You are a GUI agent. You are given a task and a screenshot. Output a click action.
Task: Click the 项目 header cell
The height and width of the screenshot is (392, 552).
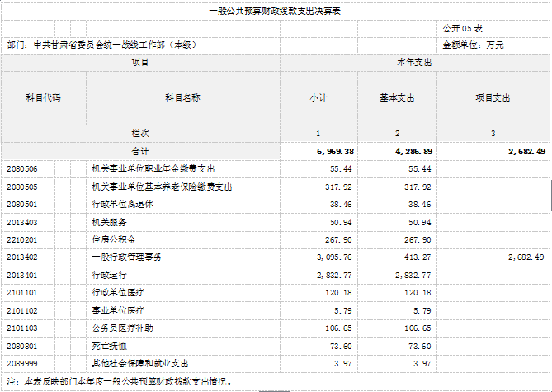140,63
